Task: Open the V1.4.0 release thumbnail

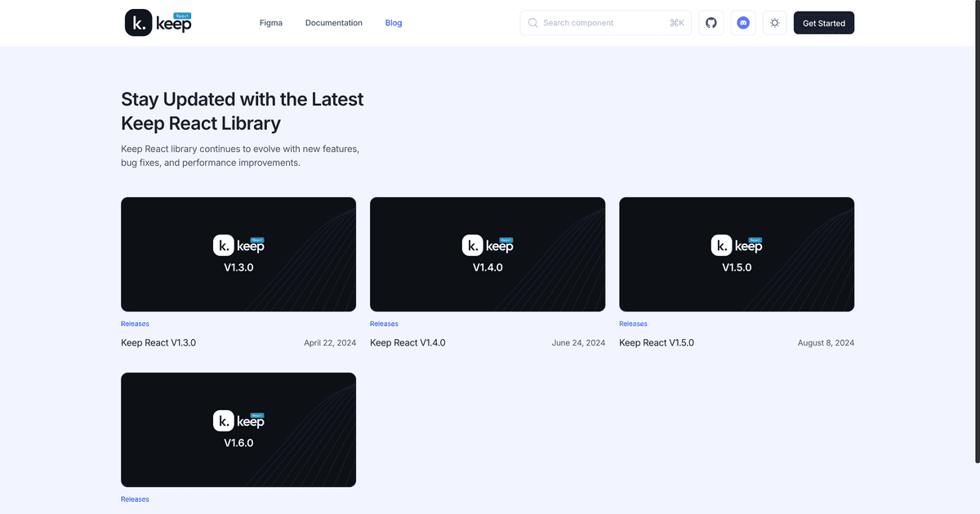Action: pyautogui.click(x=488, y=254)
